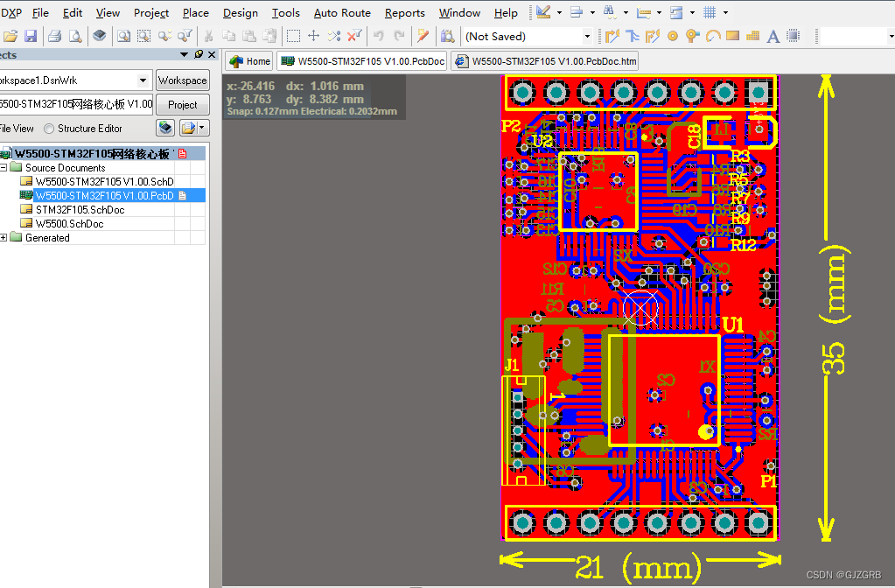Activate the Interactive Routing tool
895x588 pixels.
612,36
